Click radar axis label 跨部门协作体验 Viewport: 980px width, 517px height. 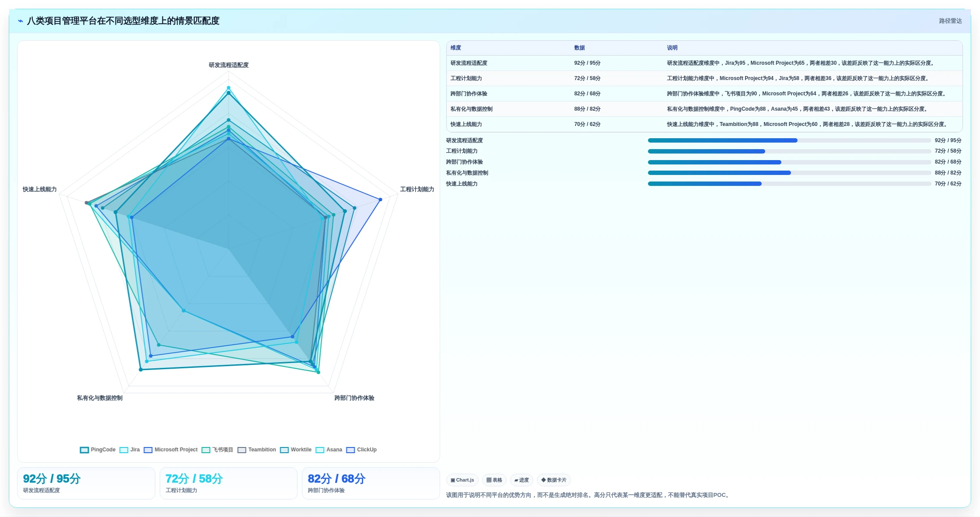click(x=354, y=398)
